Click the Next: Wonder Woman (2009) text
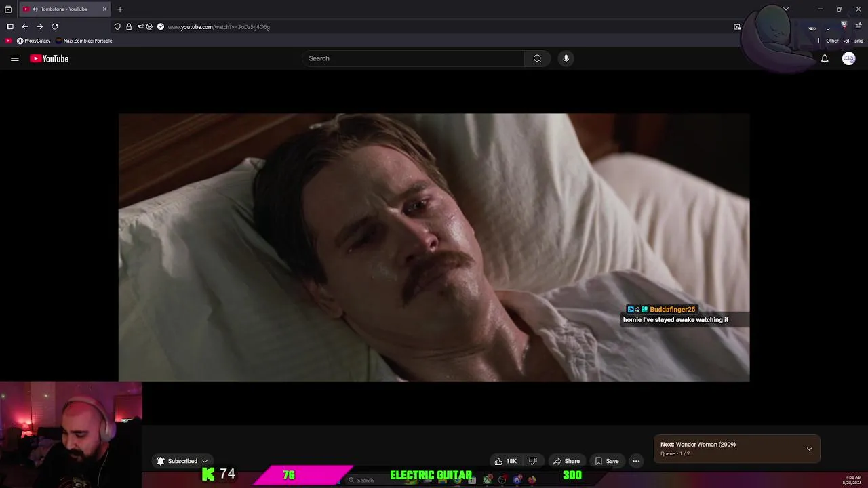 click(698, 445)
